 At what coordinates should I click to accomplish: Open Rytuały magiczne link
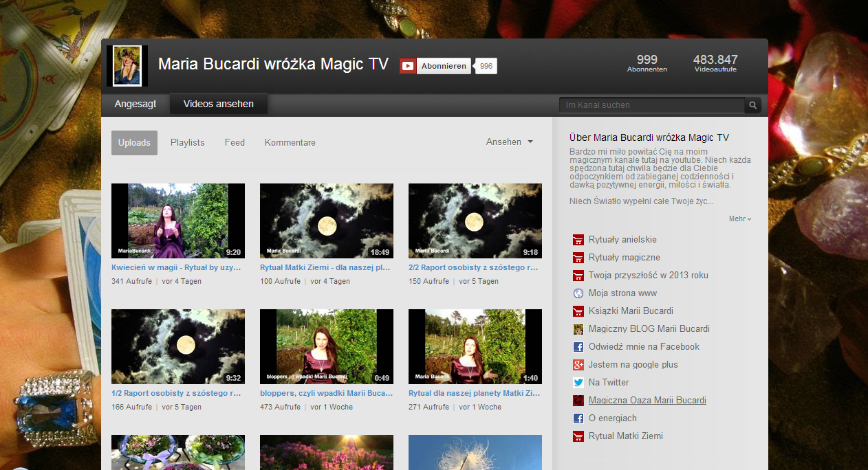624,258
